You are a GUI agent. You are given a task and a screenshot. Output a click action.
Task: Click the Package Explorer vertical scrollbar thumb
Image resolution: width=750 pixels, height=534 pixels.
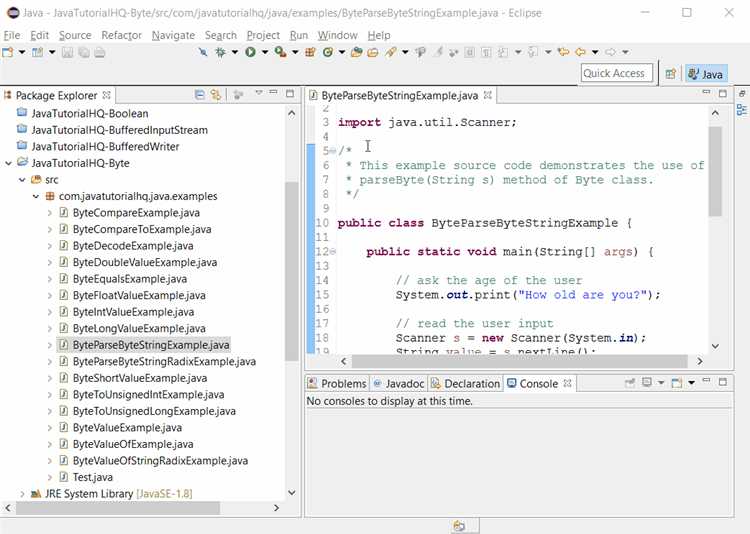[x=291, y=271]
